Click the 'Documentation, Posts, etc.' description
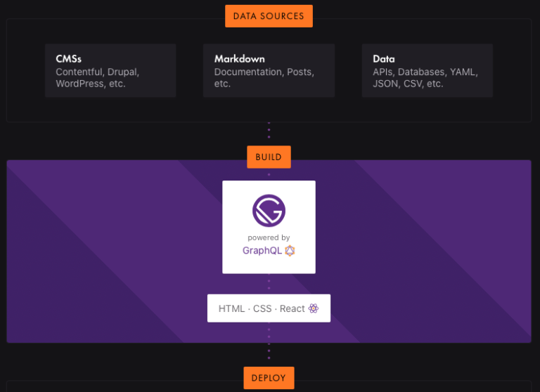 [x=264, y=78]
